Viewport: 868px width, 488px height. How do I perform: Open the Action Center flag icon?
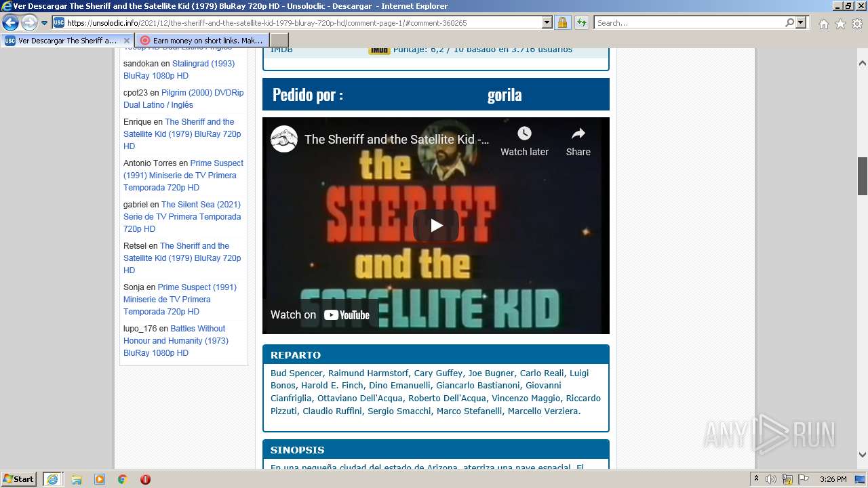point(804,479)
